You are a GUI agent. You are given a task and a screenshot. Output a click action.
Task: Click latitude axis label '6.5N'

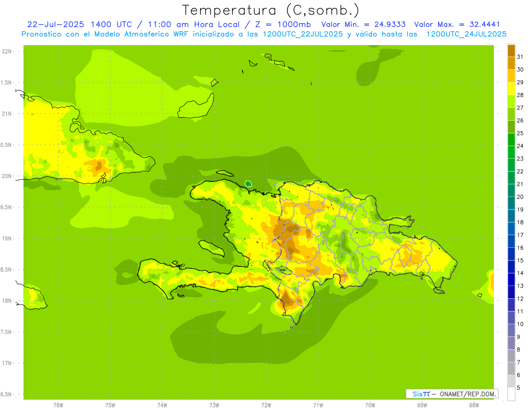pos(7,395)
